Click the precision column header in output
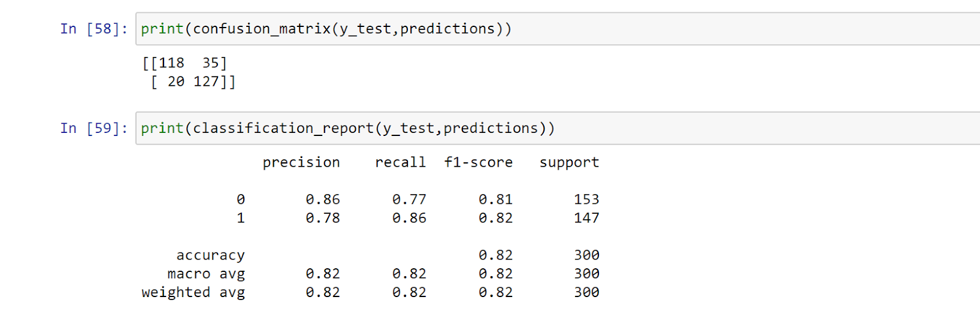Viewport: 980px width, 324px height. (x=301, y=162)
